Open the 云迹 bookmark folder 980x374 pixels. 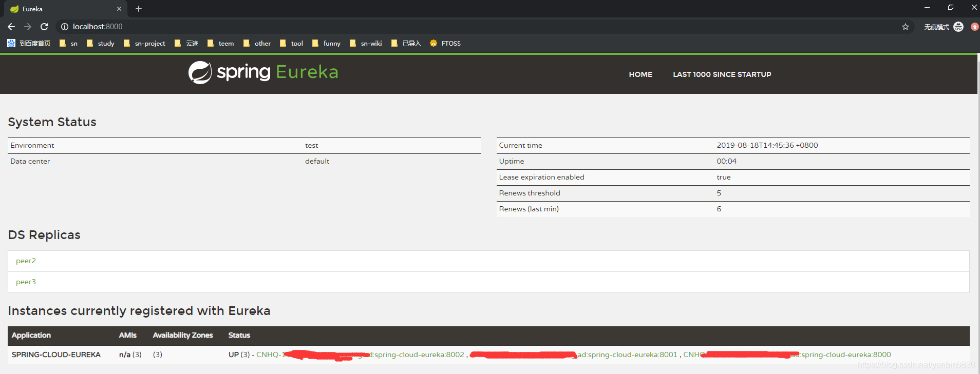click(x=186, y=43)
